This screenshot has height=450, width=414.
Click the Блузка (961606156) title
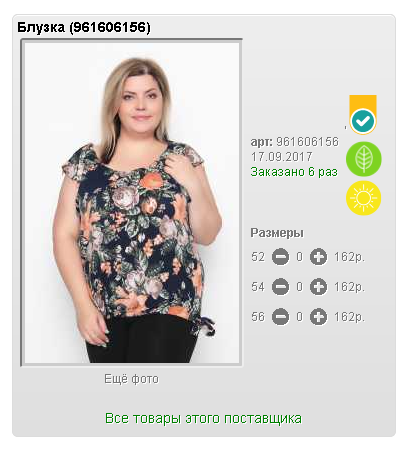pyautogui.click(x=84, y=27)
